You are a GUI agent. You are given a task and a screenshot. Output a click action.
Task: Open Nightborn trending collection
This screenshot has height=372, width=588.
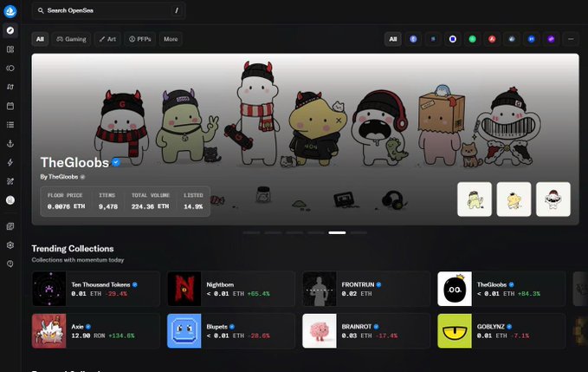point(231,289)
